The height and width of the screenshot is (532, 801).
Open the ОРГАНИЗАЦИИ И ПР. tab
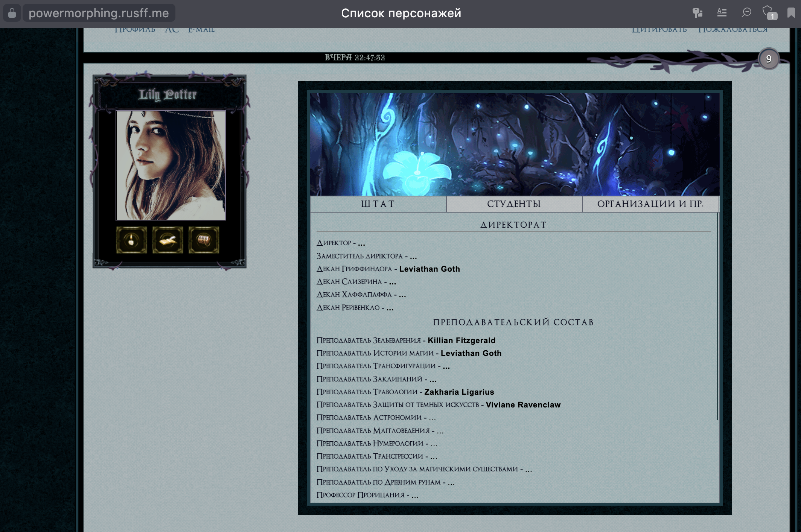tap(650, 204)
